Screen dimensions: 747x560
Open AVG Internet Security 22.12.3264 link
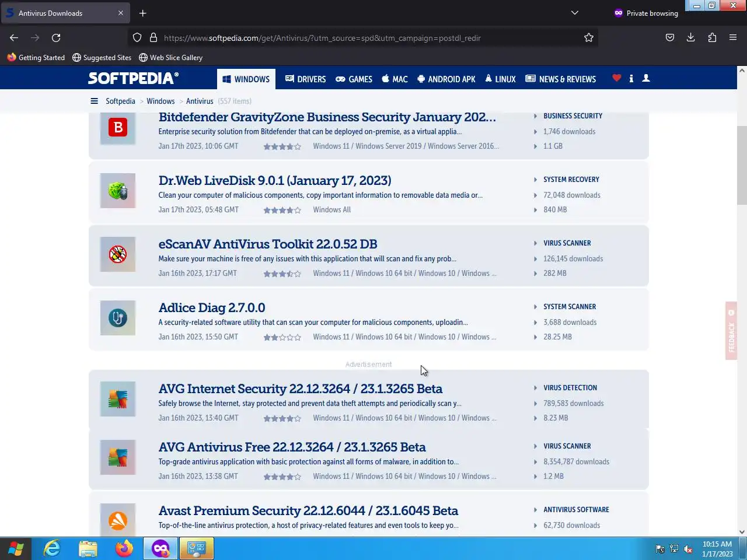(301, 389)
